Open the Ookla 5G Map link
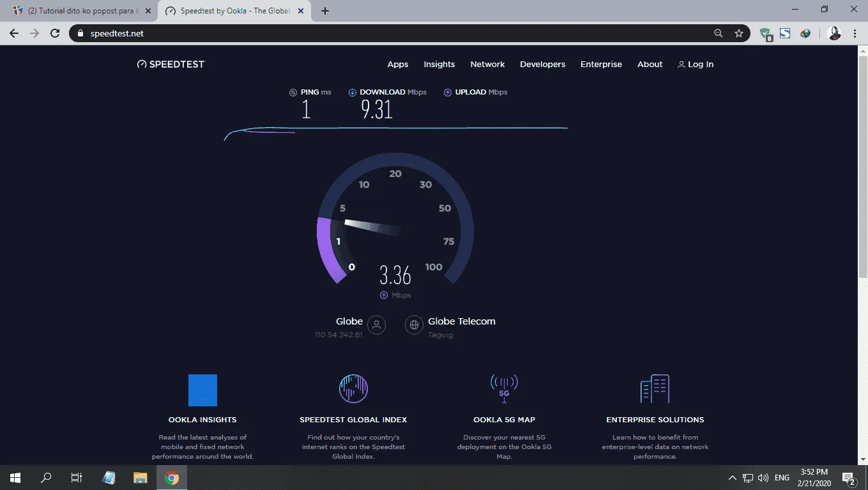The height and width of the screenshot is (490, 868). pos(504,420)
